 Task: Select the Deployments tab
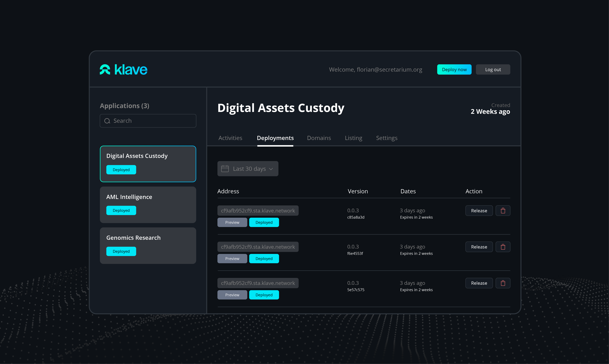tap(275, 138)
